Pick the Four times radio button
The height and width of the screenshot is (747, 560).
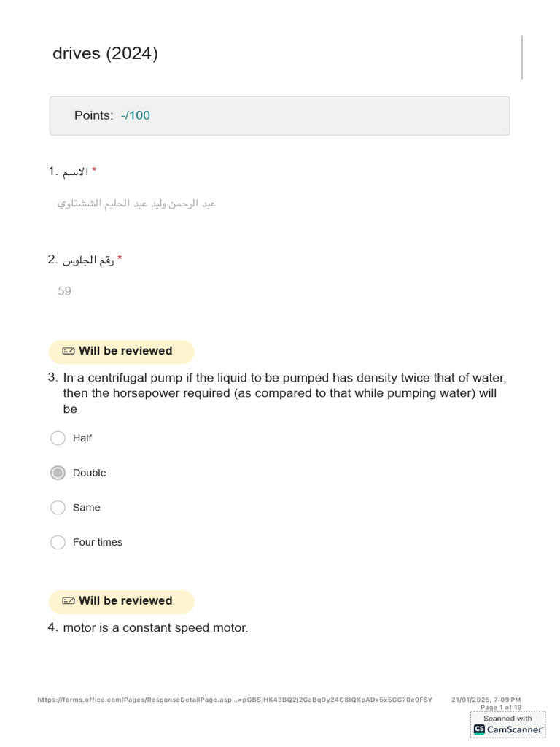click(58, 542)
